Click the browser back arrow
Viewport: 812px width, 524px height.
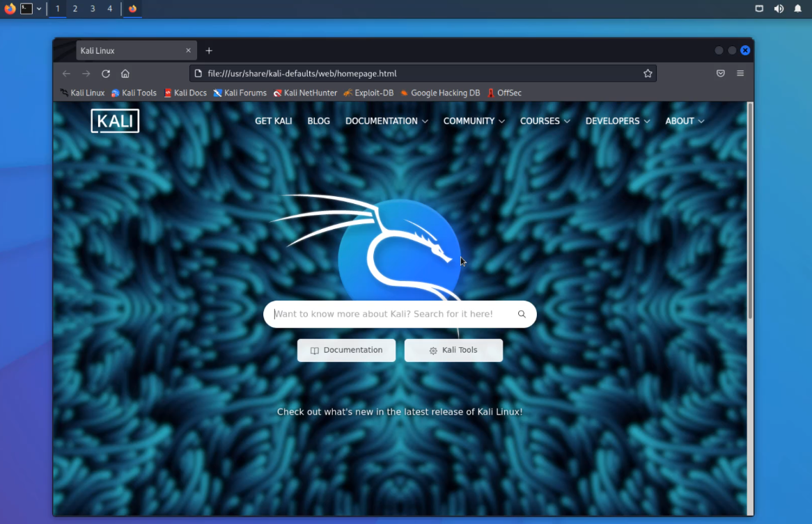pos(66,74)
